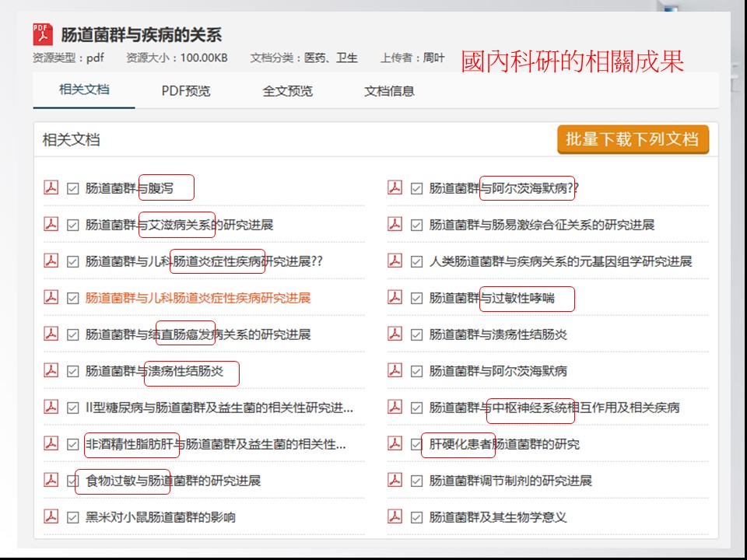
Task: Click the PDF icon beside 肠道菌群与阿尔茨海默病??
Action: coord(395,187)
